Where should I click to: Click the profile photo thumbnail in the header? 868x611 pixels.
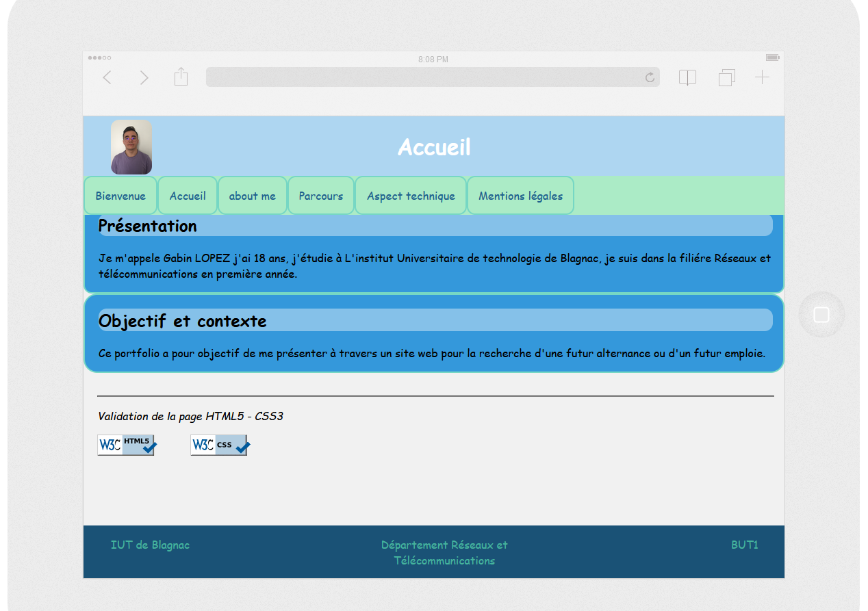131,147
